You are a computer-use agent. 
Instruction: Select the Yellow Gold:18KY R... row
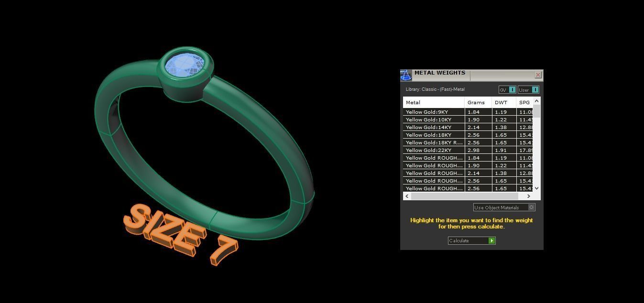(x=468, y=142)
